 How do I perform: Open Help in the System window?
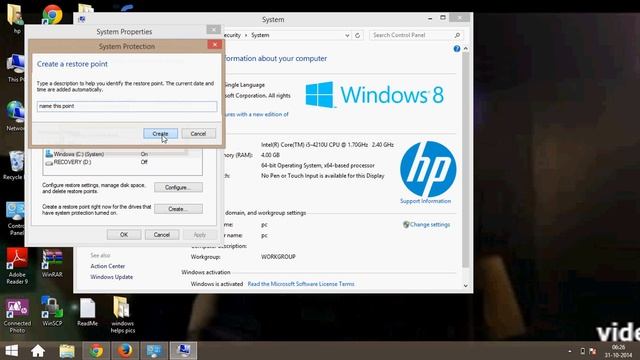click(x=457, y=49)
